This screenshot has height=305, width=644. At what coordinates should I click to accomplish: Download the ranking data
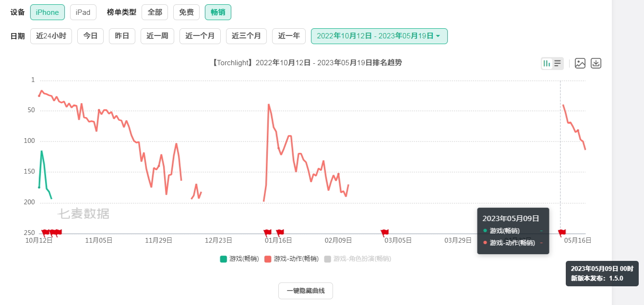click(596, 63)
